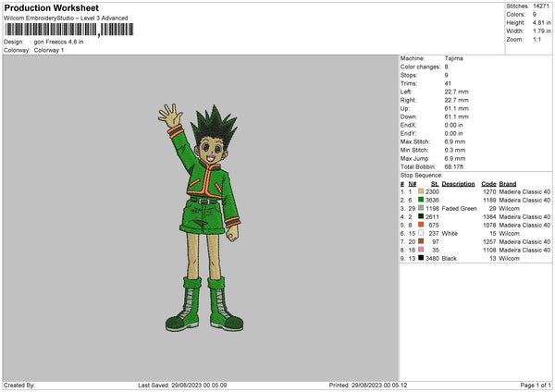Click the Code column header

[488, 183]
